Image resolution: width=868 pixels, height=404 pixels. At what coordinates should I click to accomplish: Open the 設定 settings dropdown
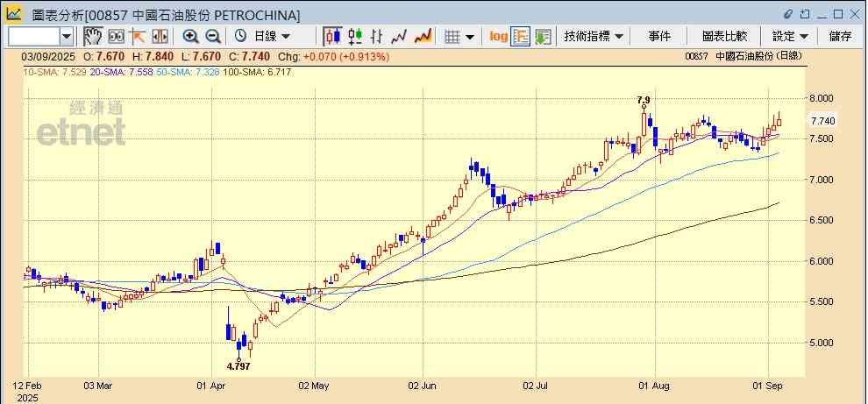[x=791, y=37]
